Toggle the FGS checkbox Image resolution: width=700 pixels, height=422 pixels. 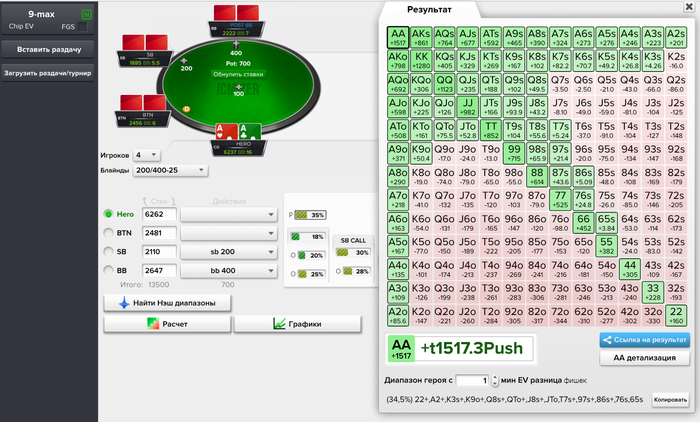(x=83, y=27)
